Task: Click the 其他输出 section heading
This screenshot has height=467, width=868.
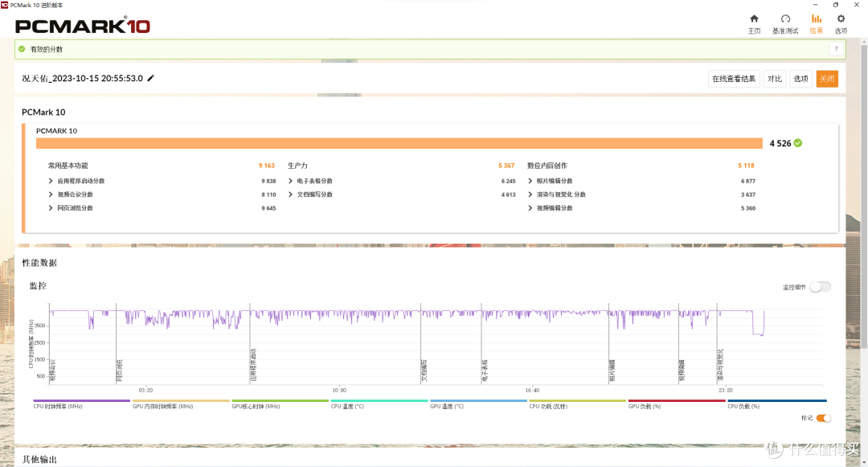Action: coord(39,459)
